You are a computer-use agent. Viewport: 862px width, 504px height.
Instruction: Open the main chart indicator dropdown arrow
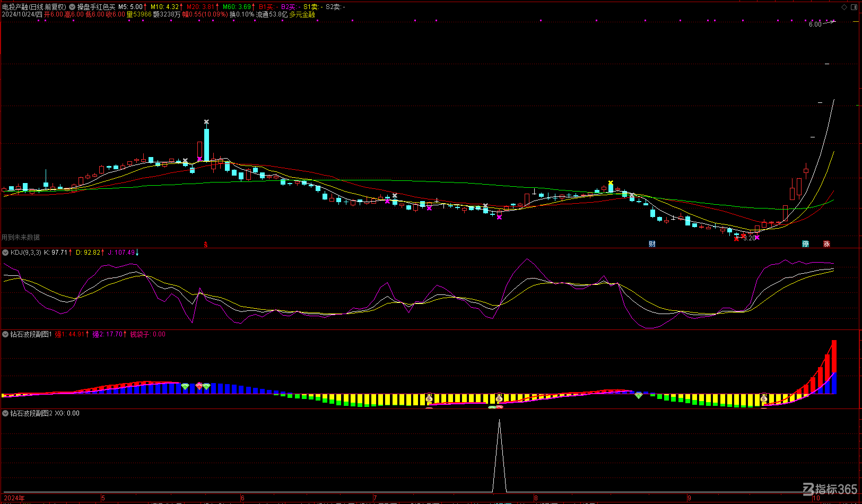pos(72,7)
